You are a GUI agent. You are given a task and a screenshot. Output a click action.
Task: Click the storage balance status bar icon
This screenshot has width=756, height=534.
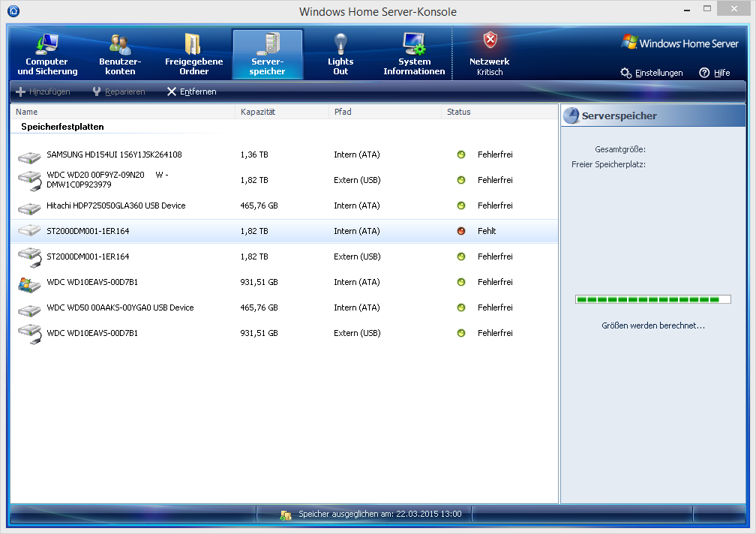(286, 515)
